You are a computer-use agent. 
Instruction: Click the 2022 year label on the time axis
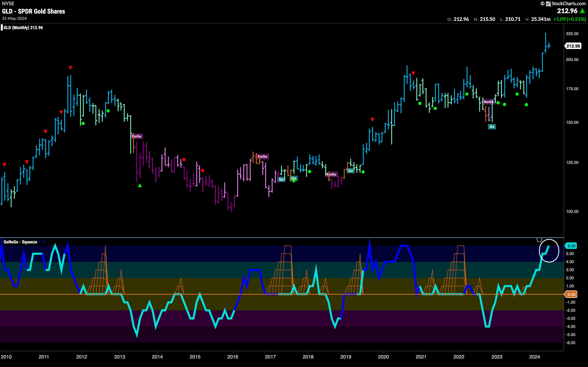point(459,357)
